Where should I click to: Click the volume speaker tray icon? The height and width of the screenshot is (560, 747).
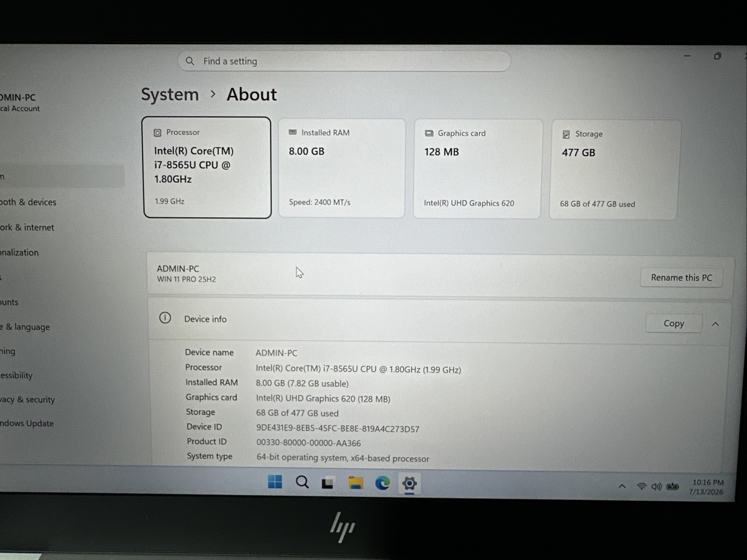656,487
